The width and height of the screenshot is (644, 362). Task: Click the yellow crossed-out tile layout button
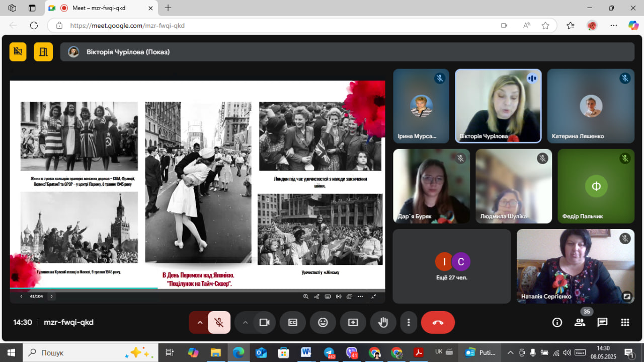[18, 52]
